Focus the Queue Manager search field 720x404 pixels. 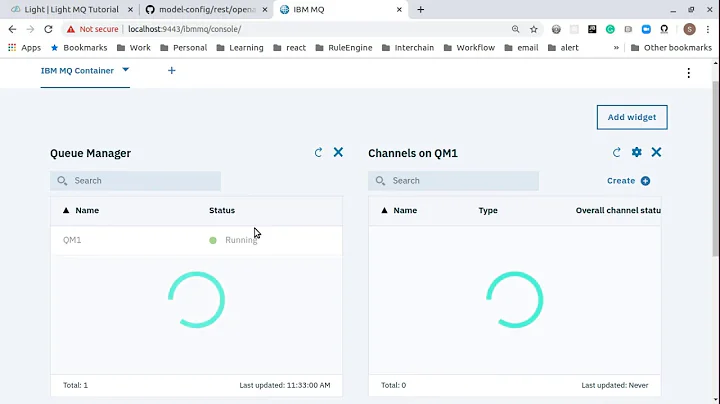tap(135, 181)
